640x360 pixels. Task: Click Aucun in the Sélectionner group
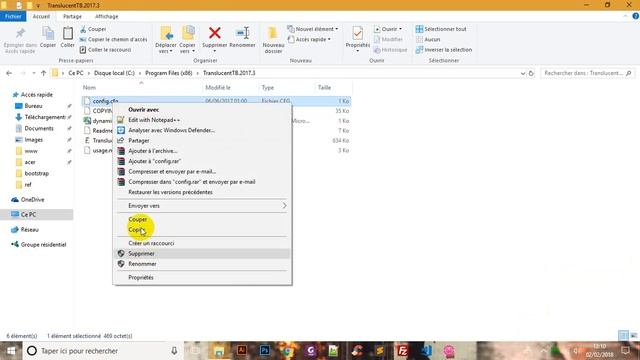428,39
